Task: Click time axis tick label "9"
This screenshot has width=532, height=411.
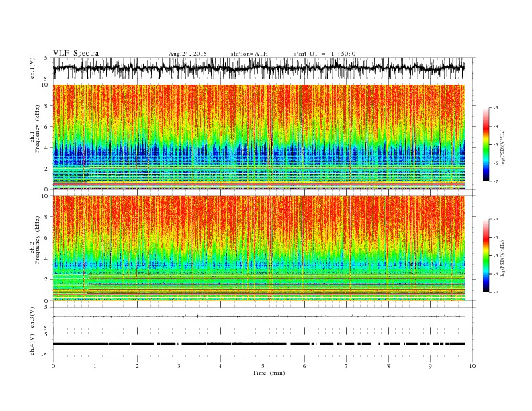Action: [430, 366]
